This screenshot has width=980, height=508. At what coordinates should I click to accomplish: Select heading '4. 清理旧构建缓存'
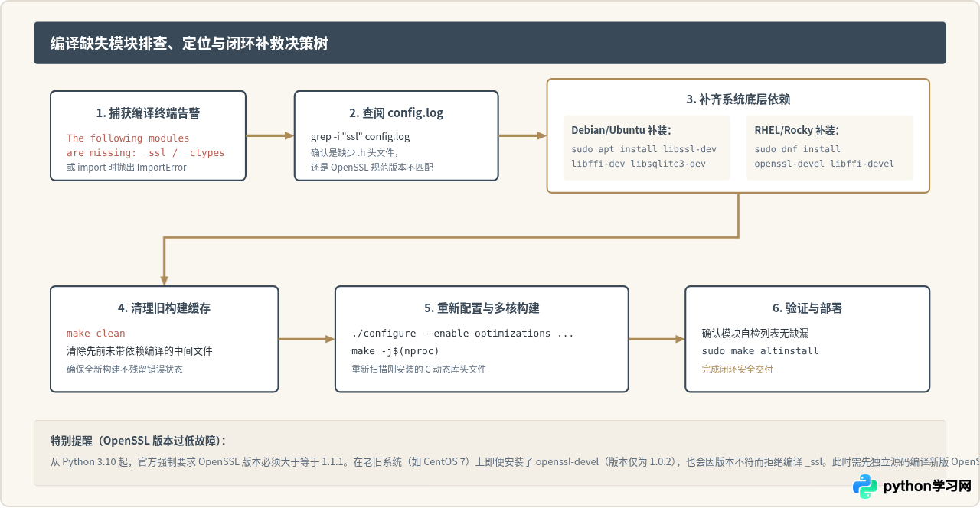click(x=164, y=308)
